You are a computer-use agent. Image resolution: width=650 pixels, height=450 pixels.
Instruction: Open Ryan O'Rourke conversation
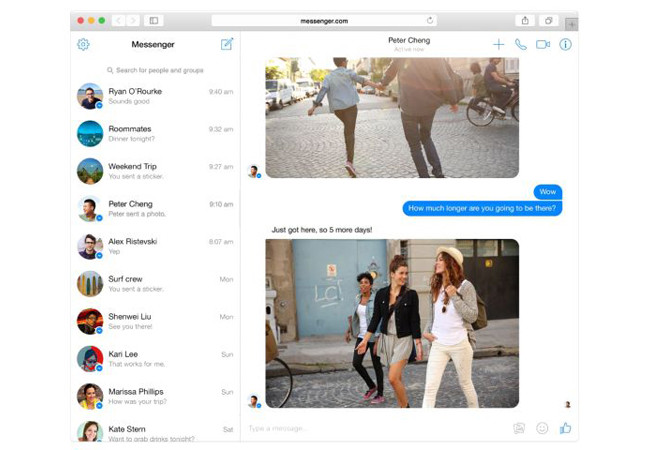tap(155, 96)
